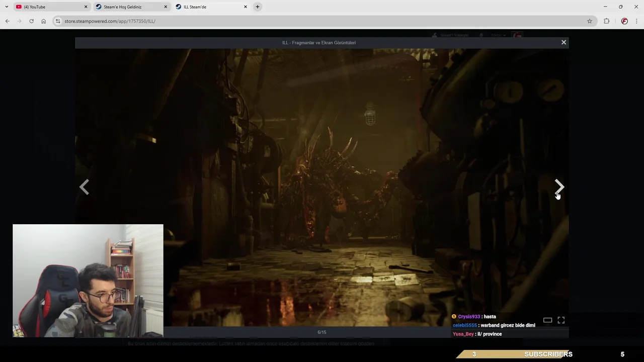
Task: Click the viewer title ILL - Fragmanlar ve Ekran Görüntüleri
Action: [319, 43]
